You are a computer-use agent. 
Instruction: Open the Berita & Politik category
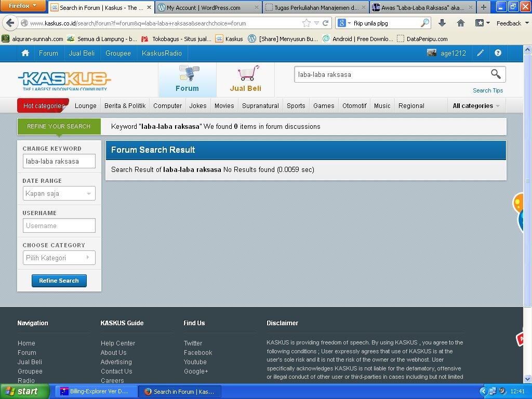click(125, 106)
